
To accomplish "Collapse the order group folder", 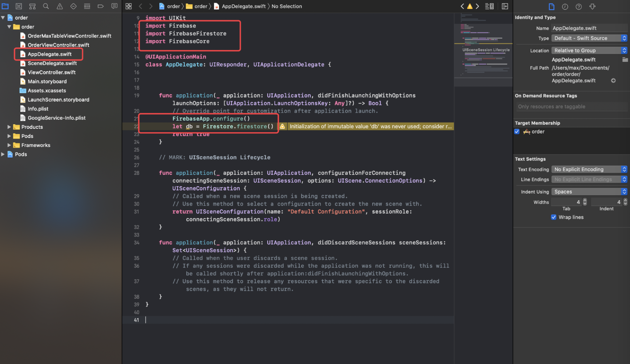I will click(x=9, y=27).
